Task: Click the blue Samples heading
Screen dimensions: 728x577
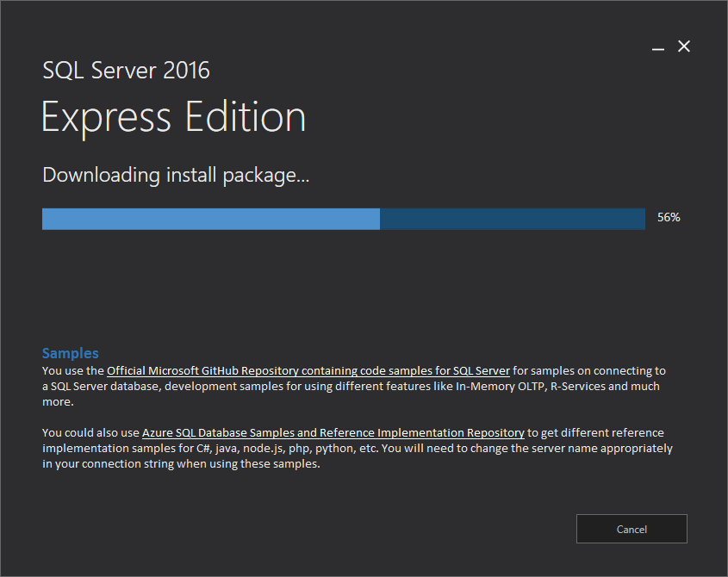Action: pyautogui.click(x=71, y=353)
